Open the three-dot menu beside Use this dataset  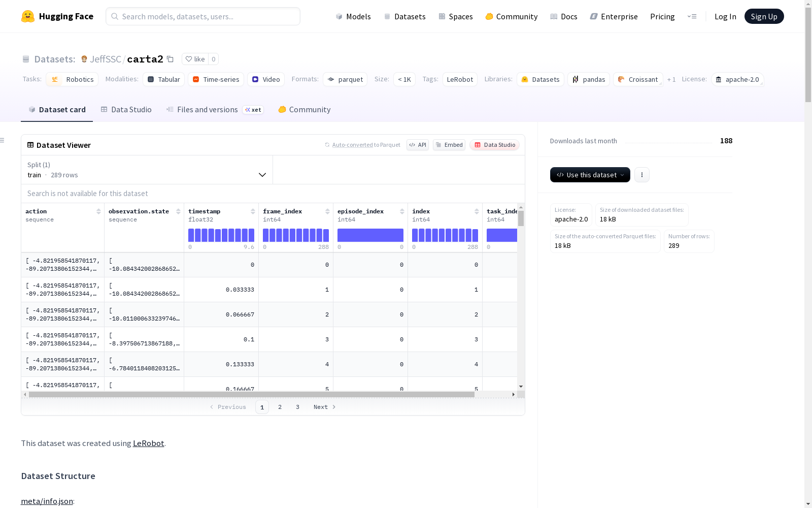(642, 175)
